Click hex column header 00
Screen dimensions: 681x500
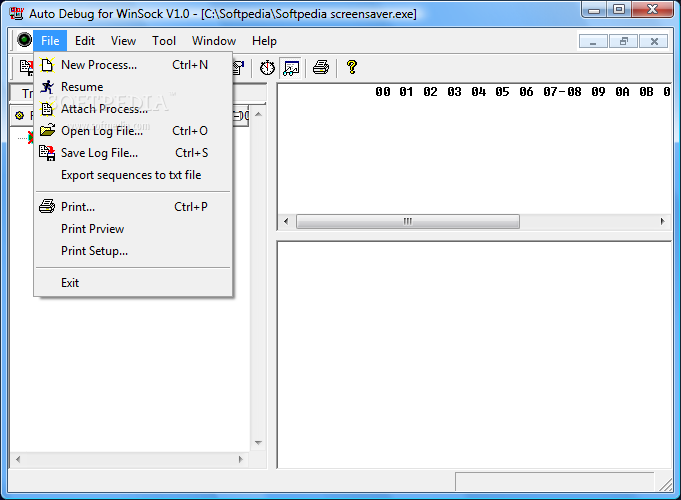383,92
